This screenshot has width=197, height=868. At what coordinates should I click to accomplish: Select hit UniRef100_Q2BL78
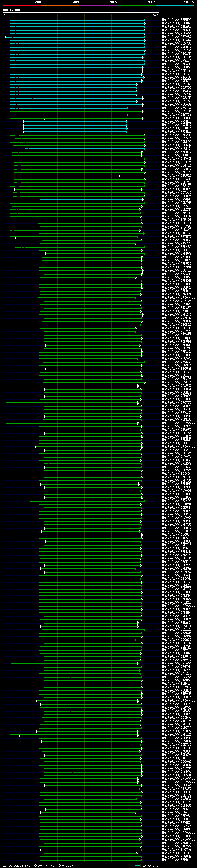(x=177, y=250)
